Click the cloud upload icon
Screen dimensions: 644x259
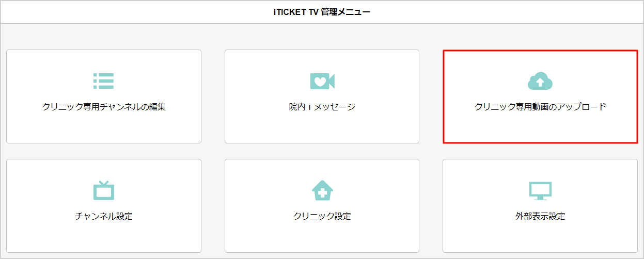point(540,81)
